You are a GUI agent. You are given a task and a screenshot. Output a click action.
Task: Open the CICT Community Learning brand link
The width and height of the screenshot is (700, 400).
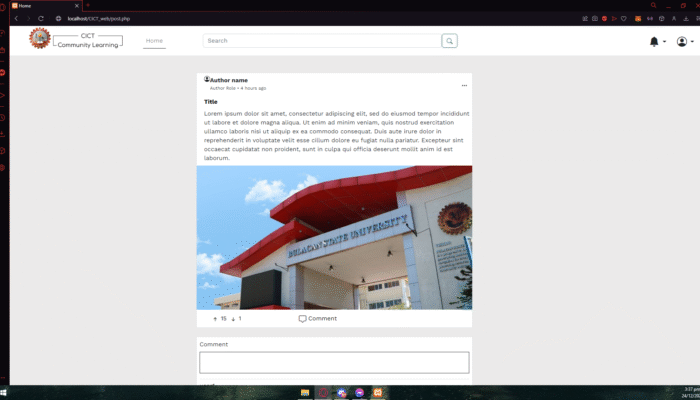coord(88,40)
